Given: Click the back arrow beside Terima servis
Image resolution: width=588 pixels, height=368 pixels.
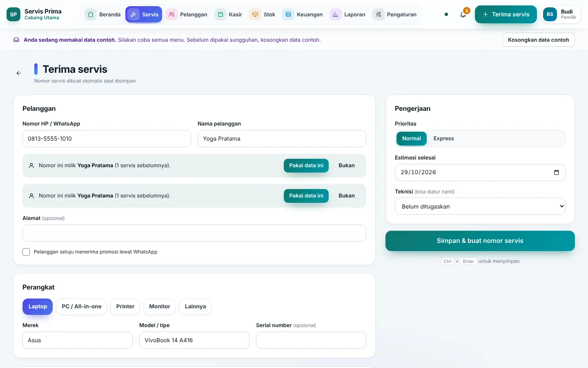Looking at the screenshot, I should tap(19, 73).
